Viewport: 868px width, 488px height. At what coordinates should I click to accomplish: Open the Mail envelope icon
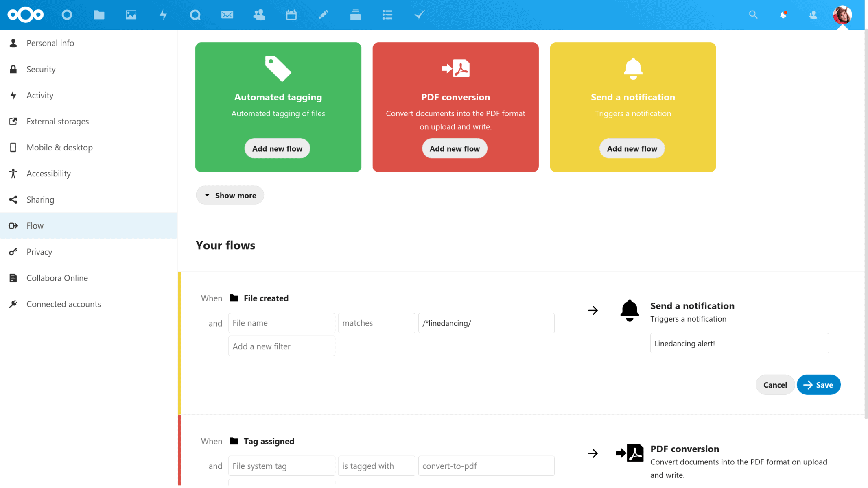[x=227, y=15]
